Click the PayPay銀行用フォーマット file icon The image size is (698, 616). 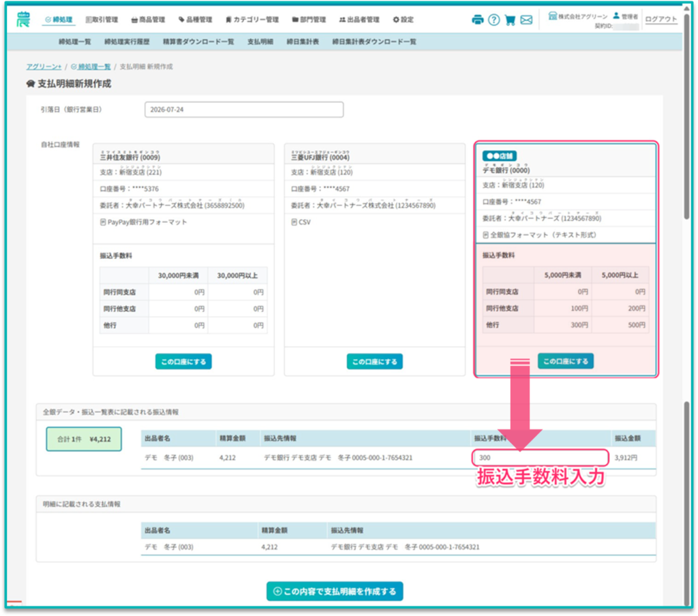click(103, 221)
